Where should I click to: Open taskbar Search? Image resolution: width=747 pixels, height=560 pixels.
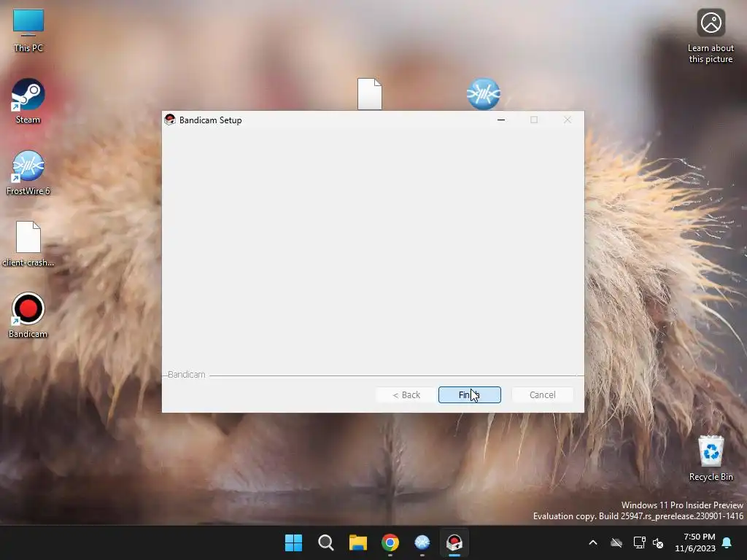coord(326,542)
